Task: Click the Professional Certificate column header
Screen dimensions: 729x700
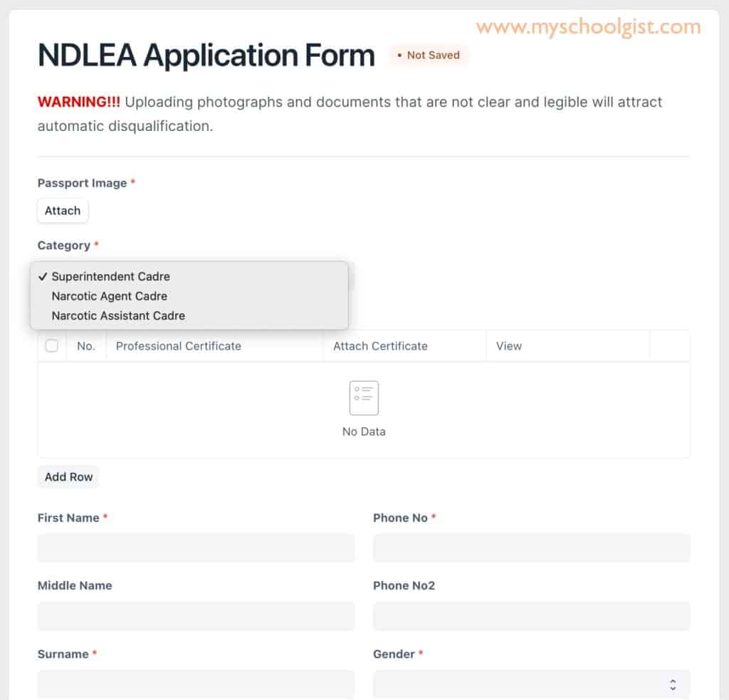Action: (x=179, y=346)
